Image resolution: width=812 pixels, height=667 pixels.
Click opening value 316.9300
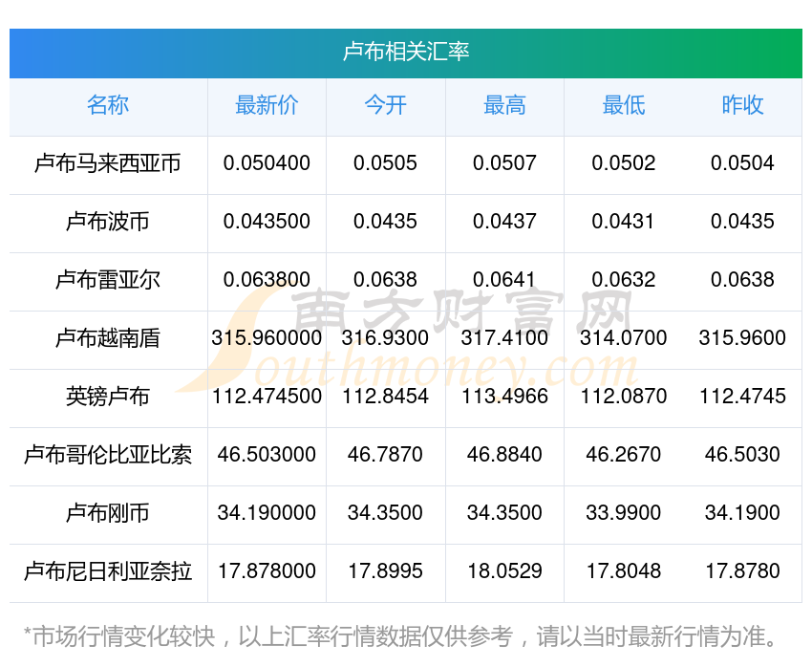pyautogui.click(x=385, y=338)
